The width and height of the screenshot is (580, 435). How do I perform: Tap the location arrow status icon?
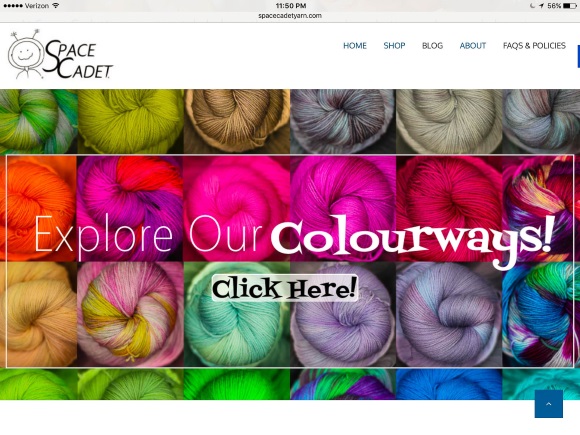coord(541,6)
